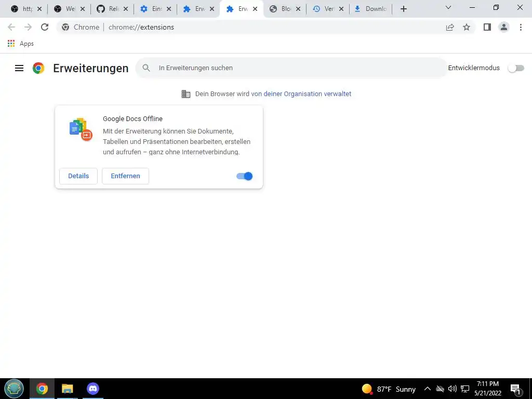Go forward with the browser forward arrow
The width and height of the screenshot is (532, 399).
point(28,27)
